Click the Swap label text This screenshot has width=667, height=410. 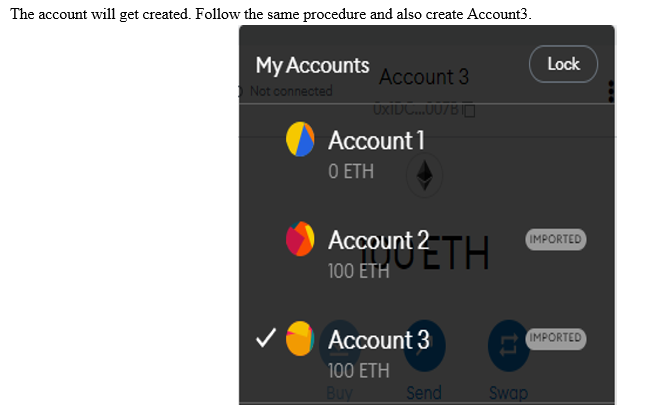508,393
